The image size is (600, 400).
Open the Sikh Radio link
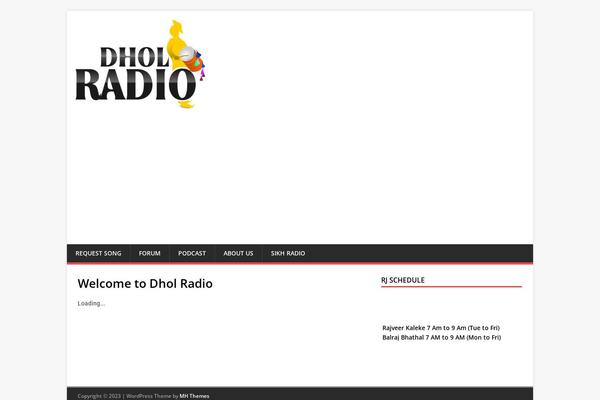pyautogui.click(x=288, y=253)
